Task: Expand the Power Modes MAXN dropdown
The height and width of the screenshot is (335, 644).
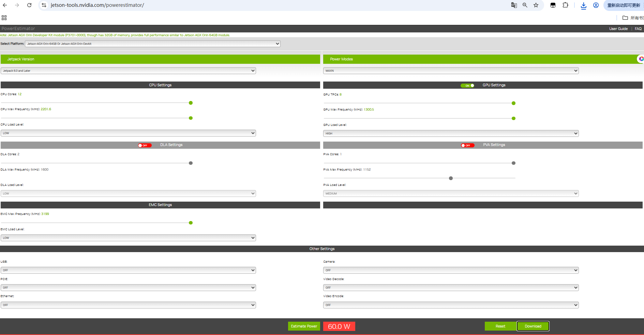Action: pos(451,71)
